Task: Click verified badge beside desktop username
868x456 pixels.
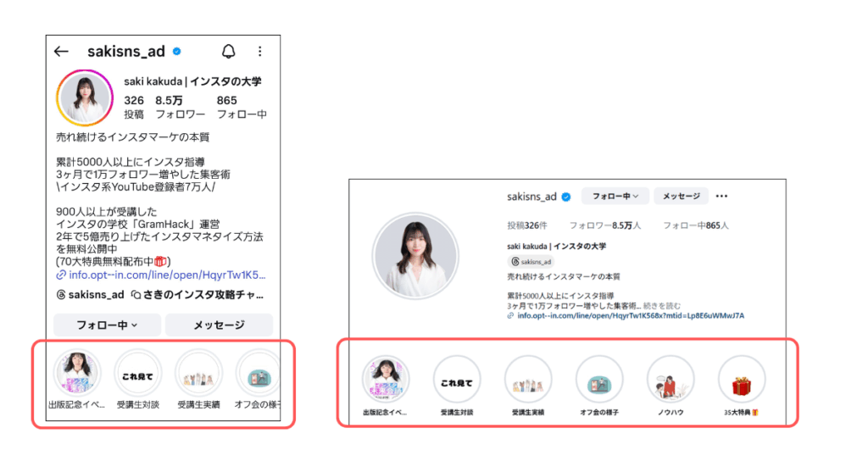Action: [565, 197]
